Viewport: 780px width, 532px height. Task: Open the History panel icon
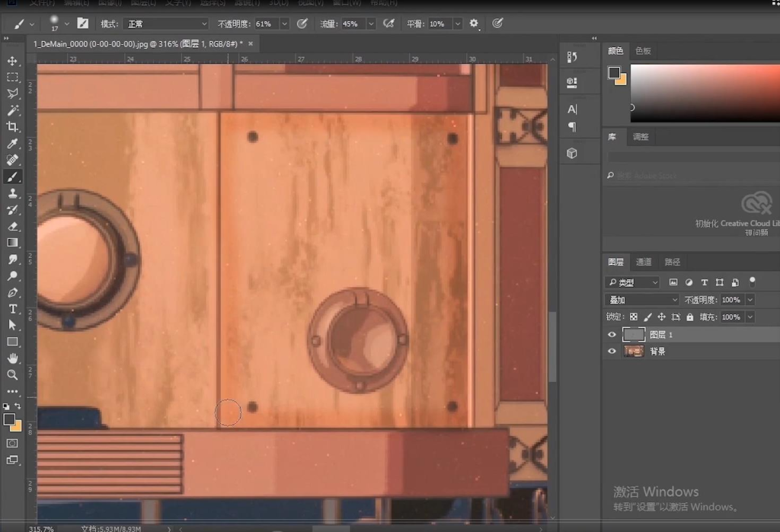[572, 57]
